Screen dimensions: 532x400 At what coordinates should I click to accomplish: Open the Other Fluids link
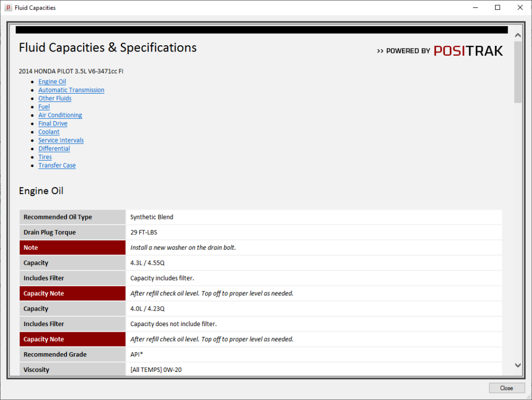coord(55,98)
